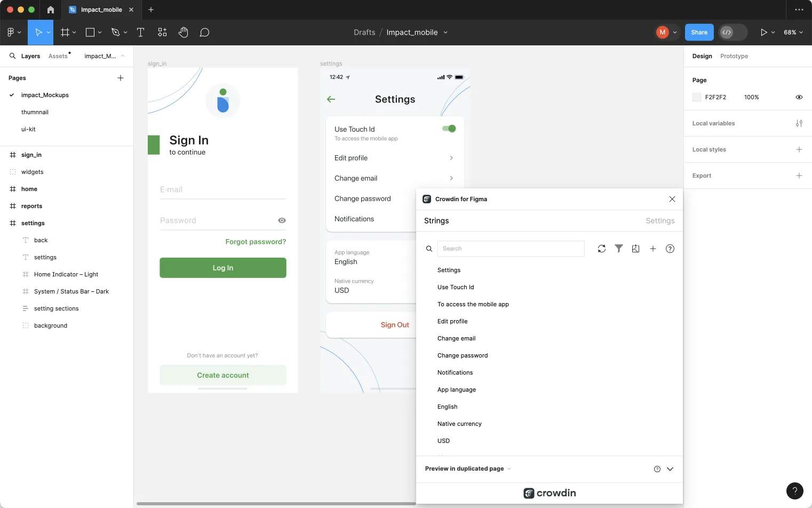Switch to the Layers tab
The width and height of the screenshot is (812, 508).
point(30,56)
